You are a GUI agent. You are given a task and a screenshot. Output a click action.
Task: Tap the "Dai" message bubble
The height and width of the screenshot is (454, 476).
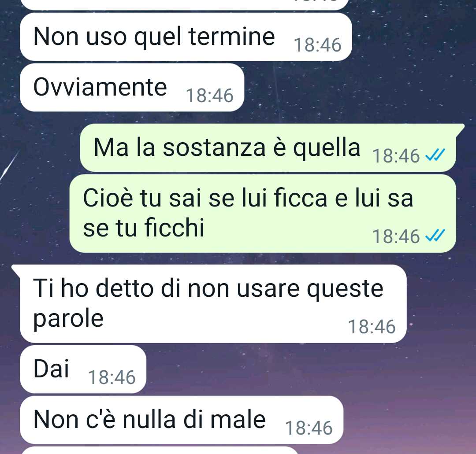tap(83, 369)
